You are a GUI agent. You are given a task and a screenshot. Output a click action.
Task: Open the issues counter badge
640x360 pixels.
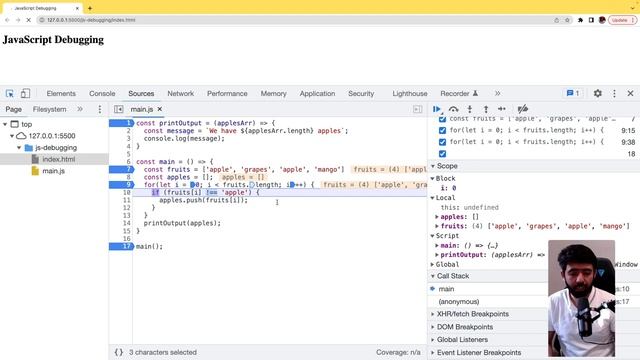573,93
